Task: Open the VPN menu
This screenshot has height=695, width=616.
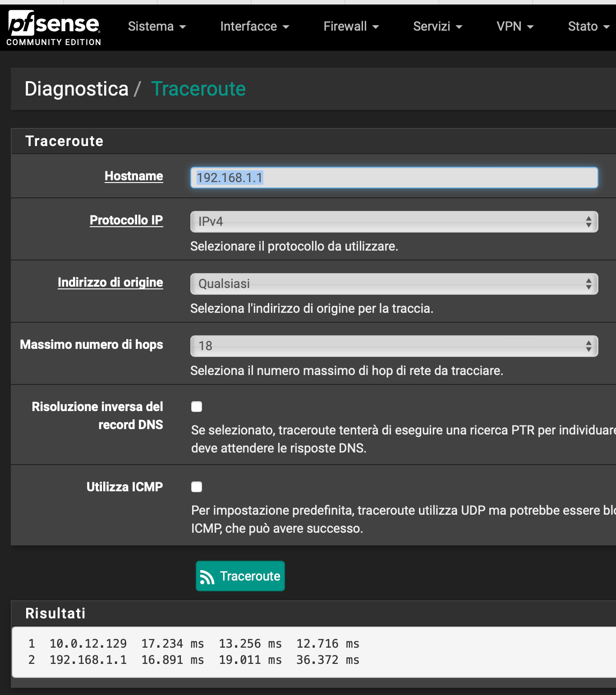Action: [x=515, y=27]
